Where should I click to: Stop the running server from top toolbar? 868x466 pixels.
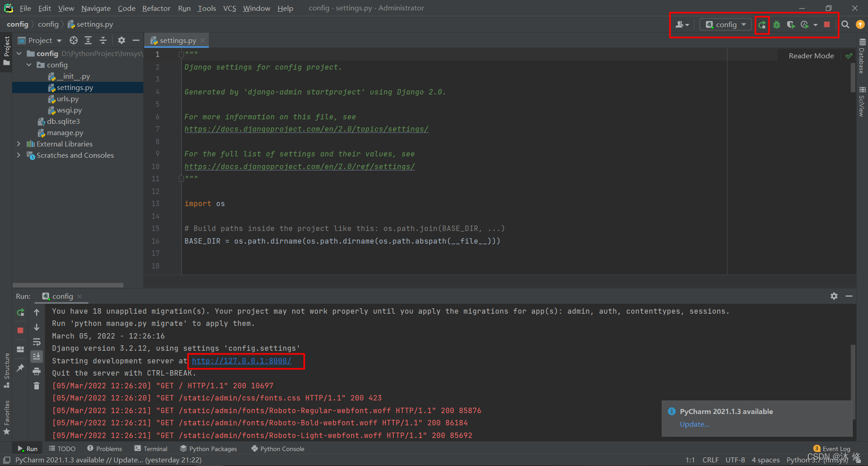tap(827, 25)
